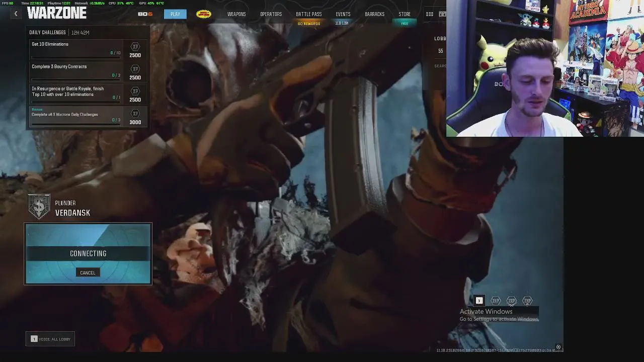This screenshot has width=644, height=362.
Task: Click the 80 REWARDS label under Battle Pass
Action: [309, 24]
